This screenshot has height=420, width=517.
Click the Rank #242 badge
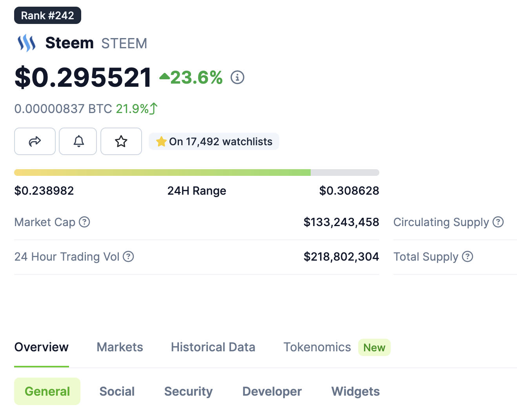pyautogui.click(x=47, y=15)
